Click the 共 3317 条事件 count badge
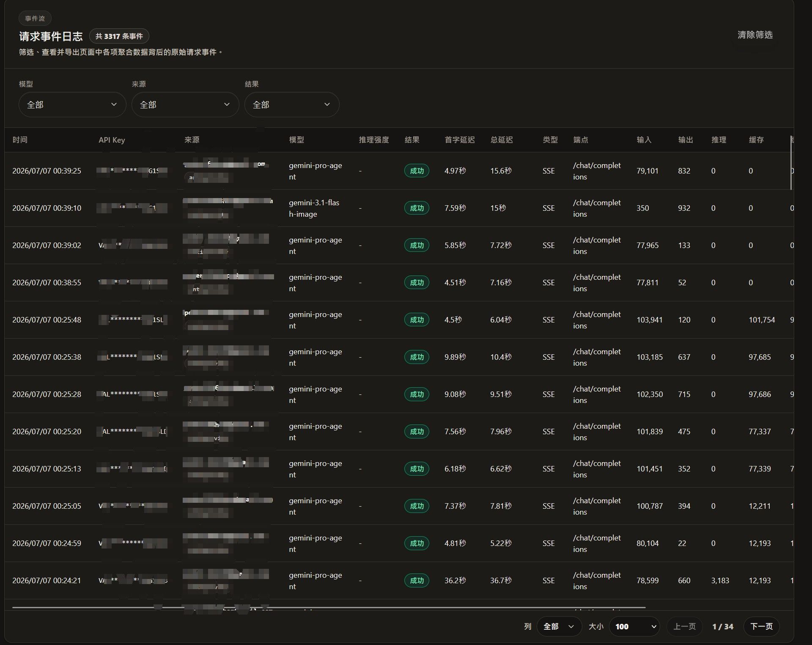Image resolution: width=812 pixels, height=645 pixels. click(119, 36)
